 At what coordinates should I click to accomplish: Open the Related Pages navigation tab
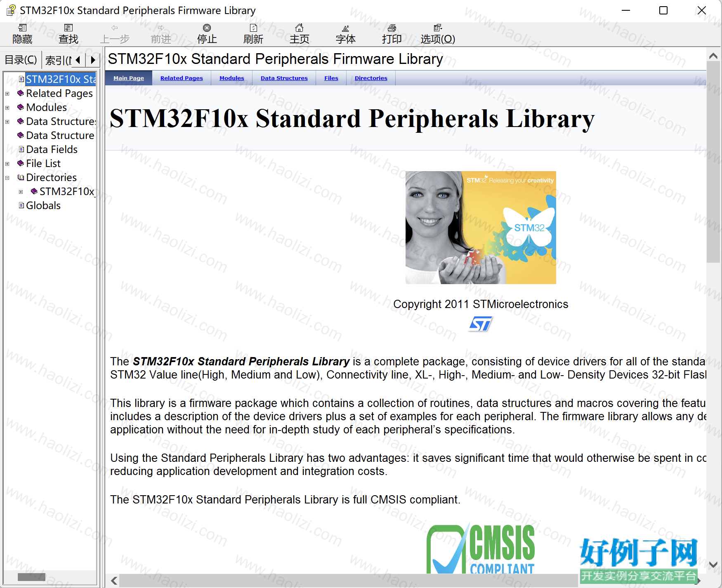click(x=182, y=78)
